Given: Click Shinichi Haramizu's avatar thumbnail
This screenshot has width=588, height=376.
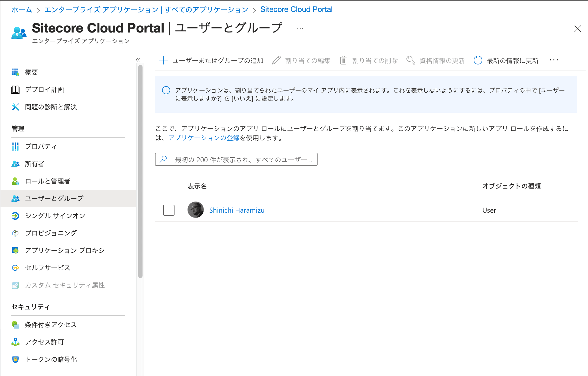Looking at the screenshot, I should tap(195, 210).
